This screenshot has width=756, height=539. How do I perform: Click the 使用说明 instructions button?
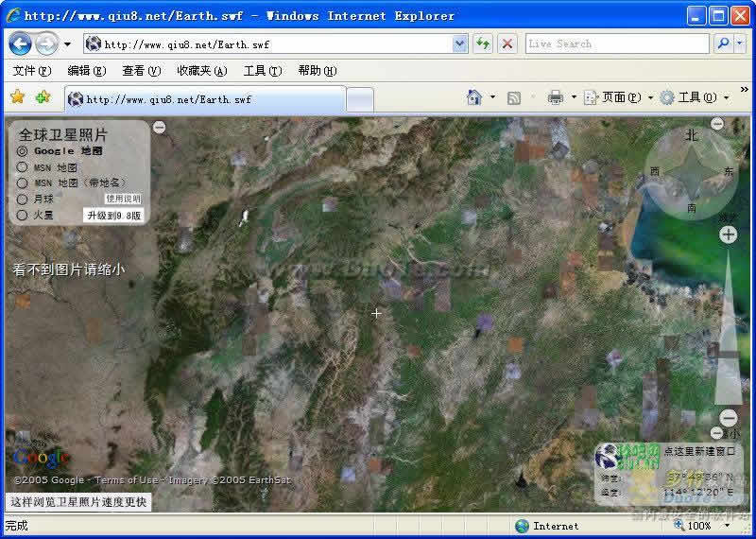[124, 199]
